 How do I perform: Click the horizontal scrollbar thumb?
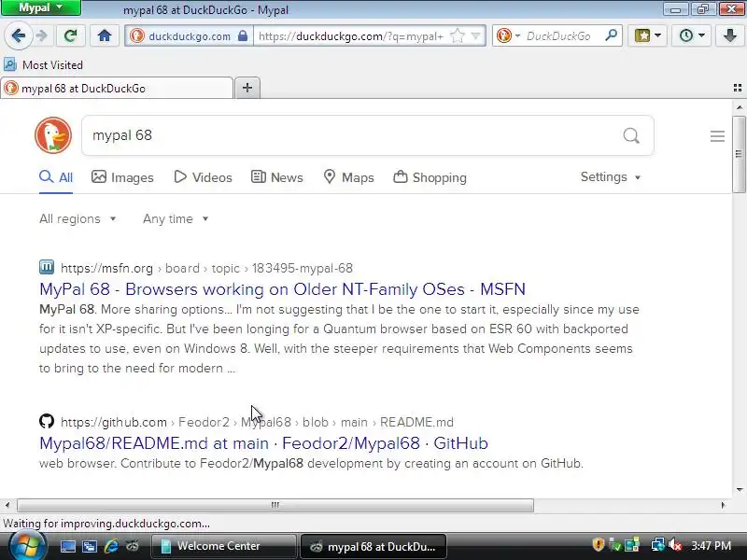point(275,505)
